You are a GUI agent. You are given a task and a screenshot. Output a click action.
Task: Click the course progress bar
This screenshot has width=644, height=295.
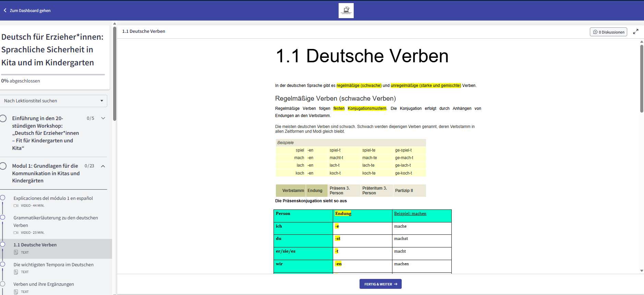click(x=53, y=74)
